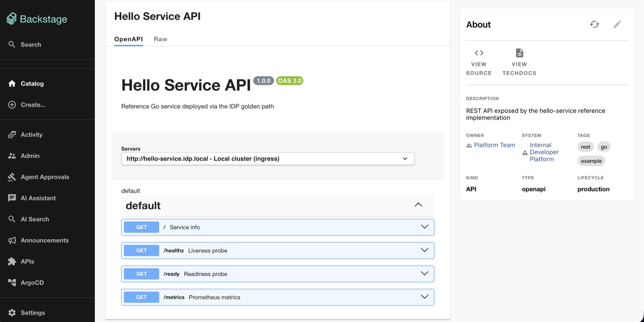This screenshot has width=644, height=322.
Task: Expand the GET / Service info operation
Action: click(x=278, y=227)
